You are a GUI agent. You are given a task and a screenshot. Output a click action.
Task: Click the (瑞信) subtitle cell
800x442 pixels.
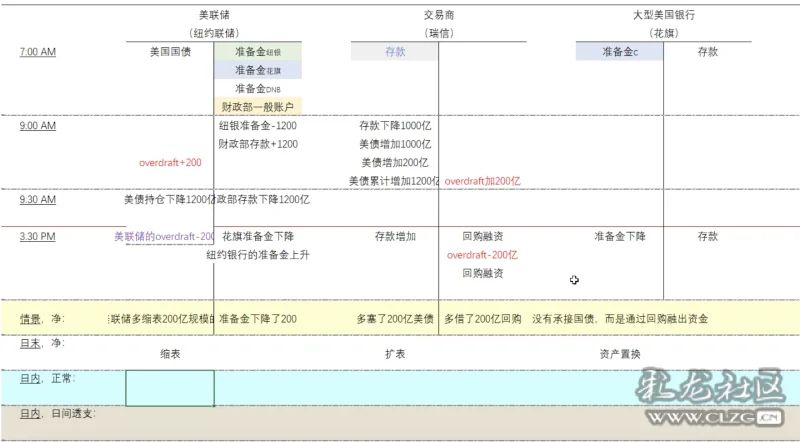[439, 33]
